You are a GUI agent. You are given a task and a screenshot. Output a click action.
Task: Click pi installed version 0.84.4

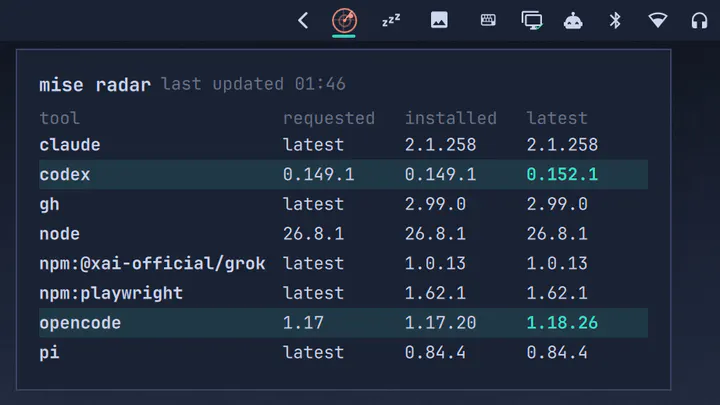click(x=435, y=353)
